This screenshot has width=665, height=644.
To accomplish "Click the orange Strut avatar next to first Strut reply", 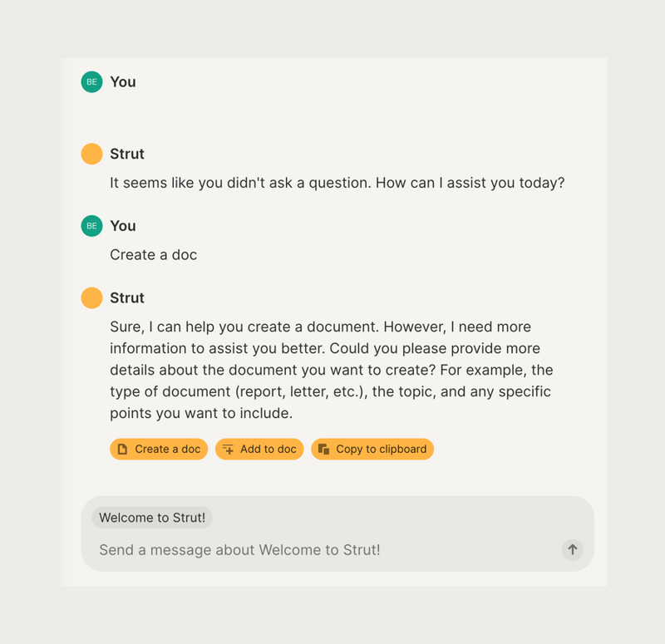I will point(91,154).
